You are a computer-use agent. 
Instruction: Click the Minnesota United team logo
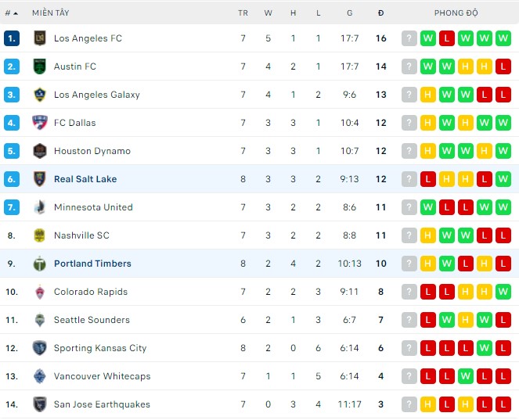40,207
